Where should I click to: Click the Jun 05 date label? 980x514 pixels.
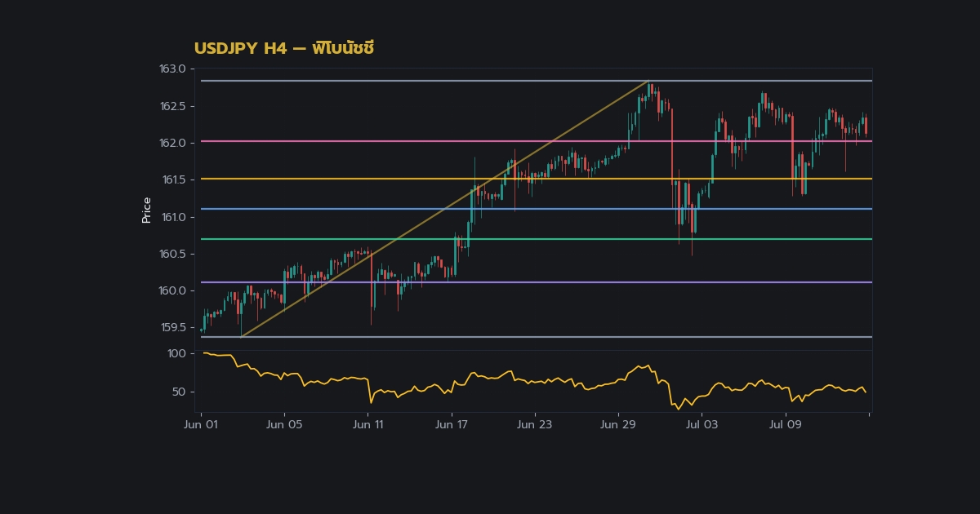[x=284, y=424]
